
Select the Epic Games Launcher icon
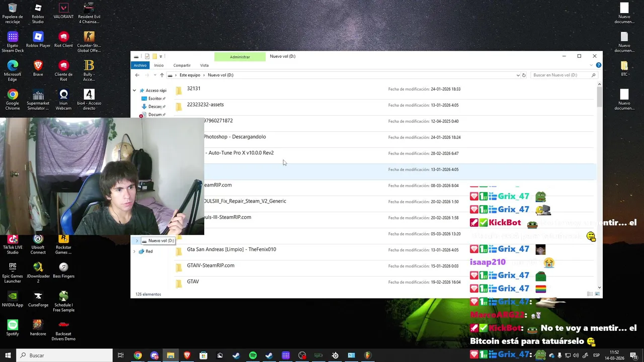tap(13, 273)
